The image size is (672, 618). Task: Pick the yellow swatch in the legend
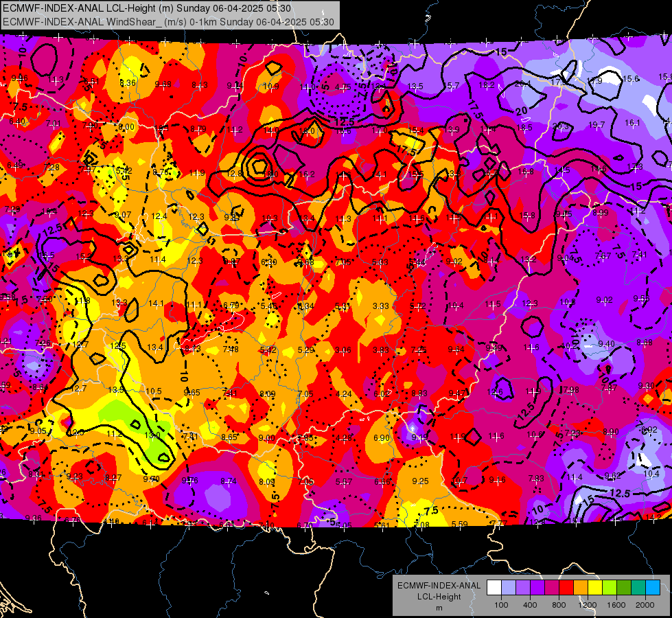point(595,588)
